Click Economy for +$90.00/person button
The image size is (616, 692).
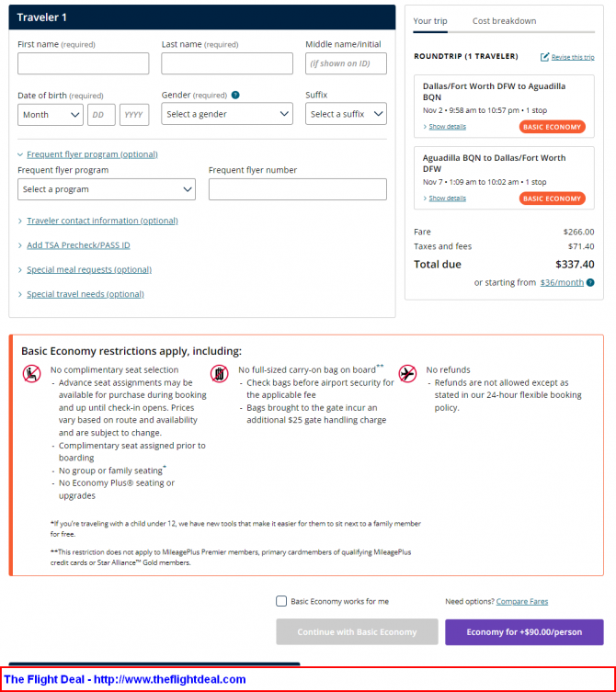click(x=524, y=632)
